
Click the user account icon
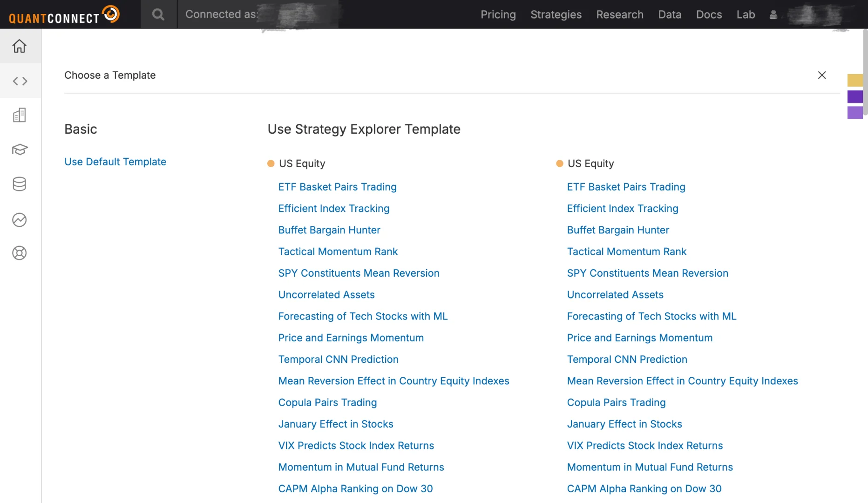773,15
